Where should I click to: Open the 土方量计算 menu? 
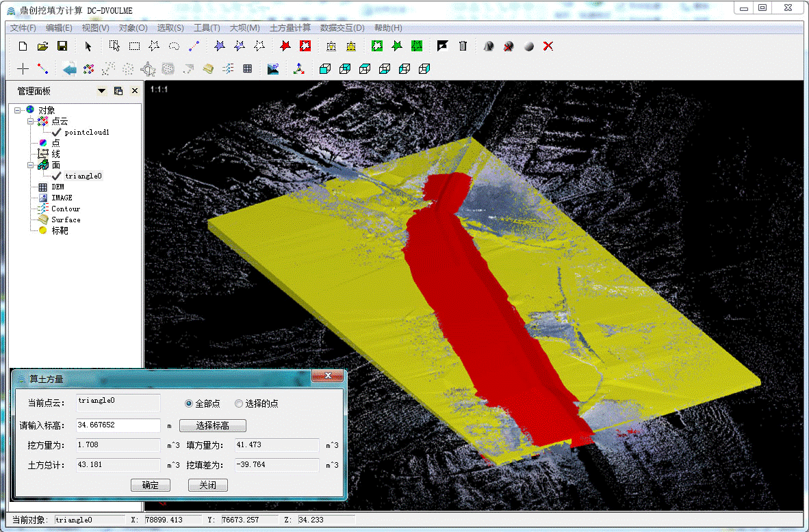[290, 28]
